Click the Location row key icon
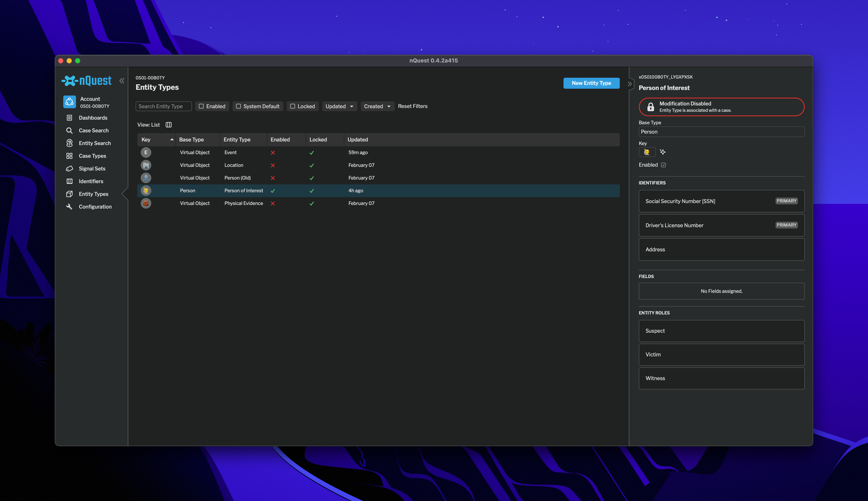 [146, 165]
